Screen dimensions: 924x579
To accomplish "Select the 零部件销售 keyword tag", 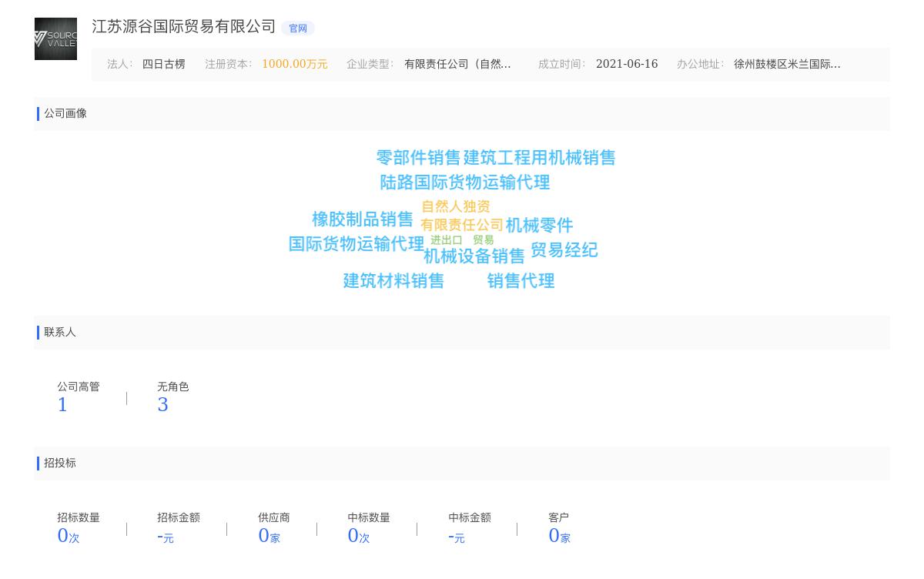I will [418, 158].
